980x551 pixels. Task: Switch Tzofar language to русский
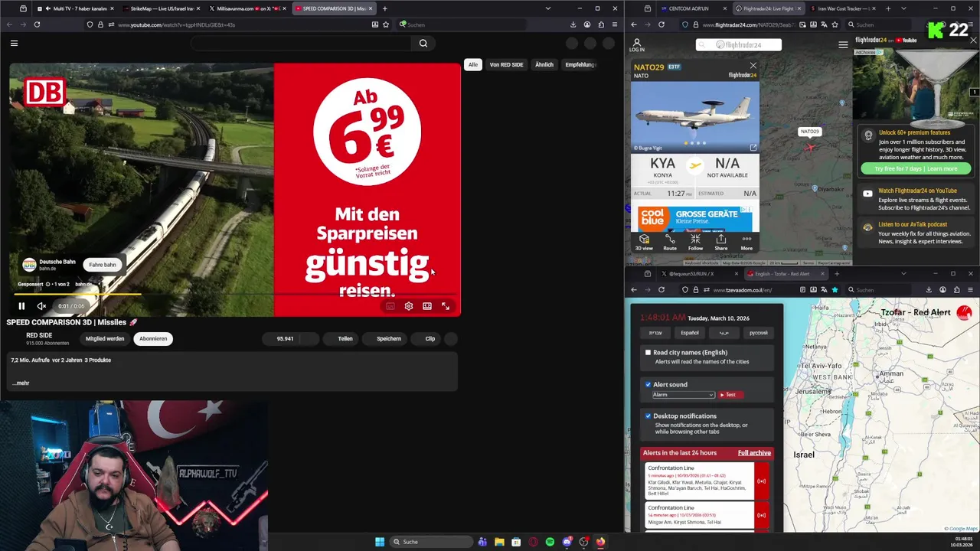coord(758,333)
